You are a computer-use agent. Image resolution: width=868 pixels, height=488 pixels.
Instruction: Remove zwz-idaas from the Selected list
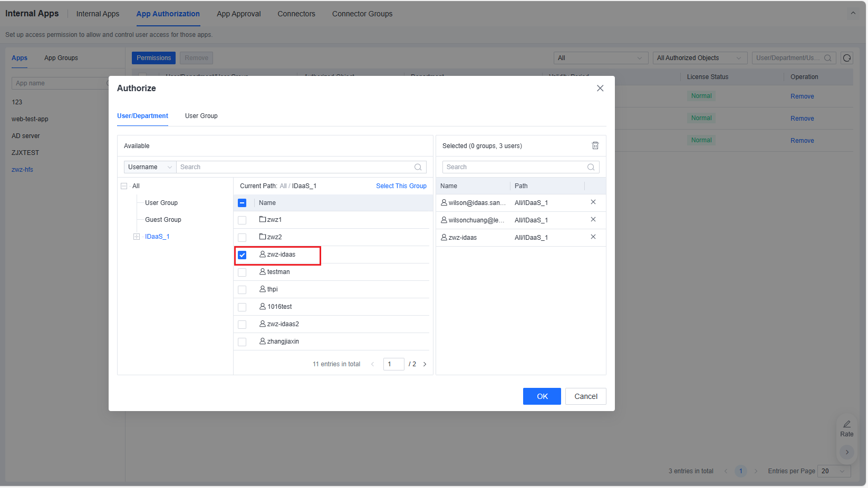(593, 237)
